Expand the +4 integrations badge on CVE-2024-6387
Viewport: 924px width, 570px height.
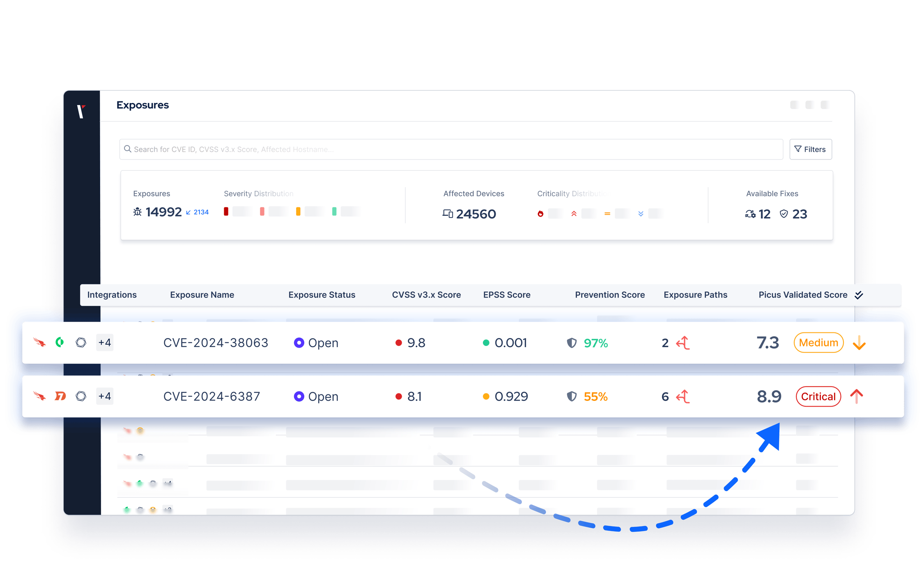105,396
